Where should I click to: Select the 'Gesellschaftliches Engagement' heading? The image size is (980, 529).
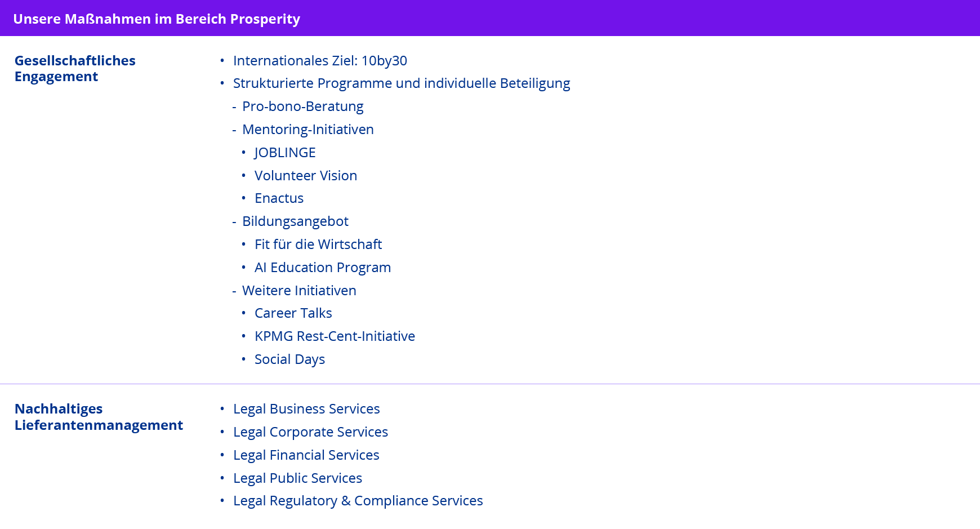click(x=75, y=68)
